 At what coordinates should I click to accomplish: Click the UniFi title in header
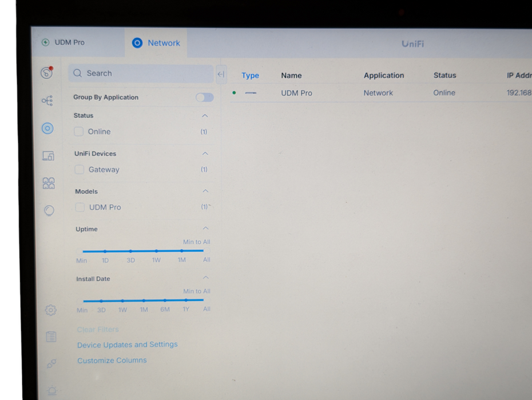point(412,44)
